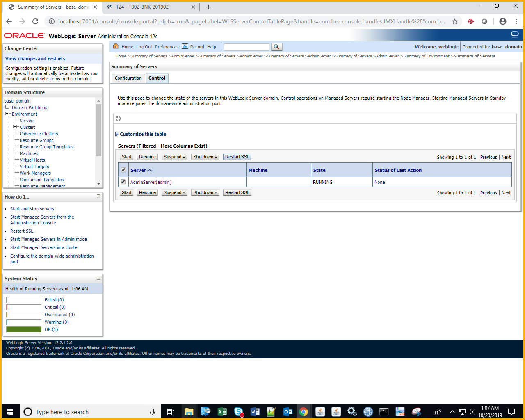Viewport: 525px width, 420px height.
Task: Open the top Suspend dropdown
Action: pos(175,157)
